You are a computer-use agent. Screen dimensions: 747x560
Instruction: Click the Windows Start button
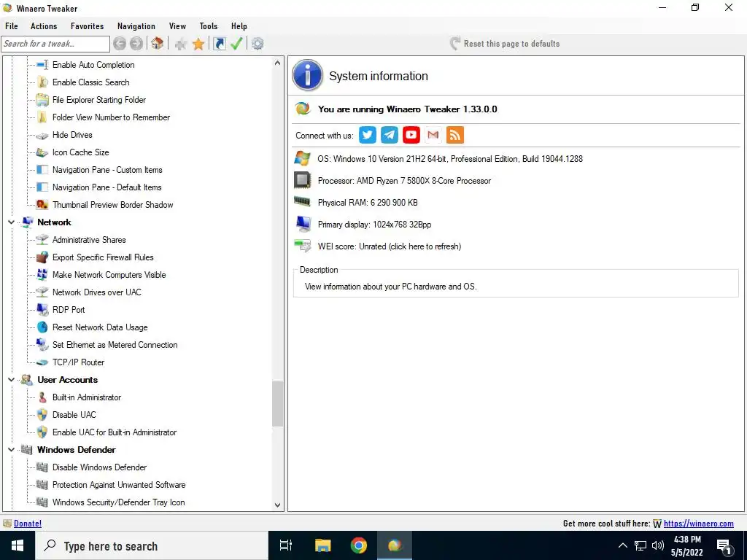click(x=18, y=545)
